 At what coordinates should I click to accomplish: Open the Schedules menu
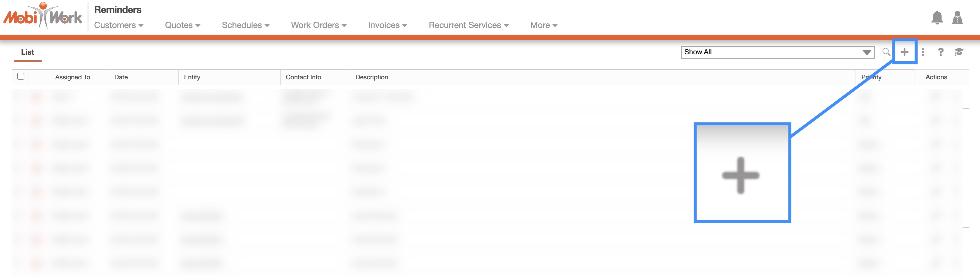click(246, 25)
